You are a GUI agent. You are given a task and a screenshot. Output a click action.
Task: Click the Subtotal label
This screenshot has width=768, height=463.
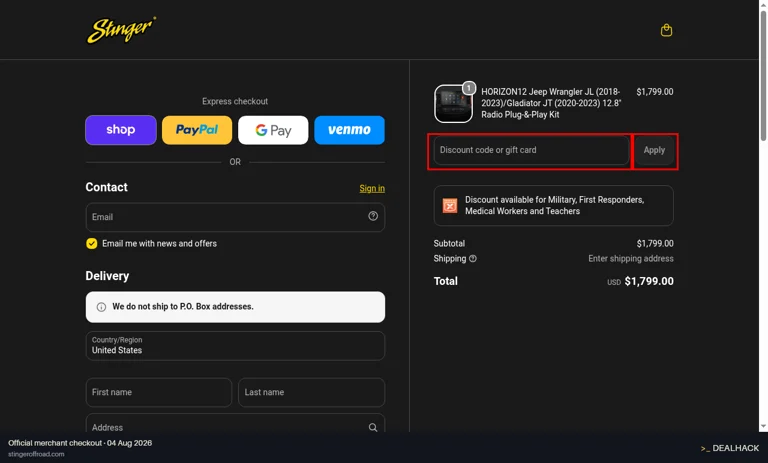(449, 244)
